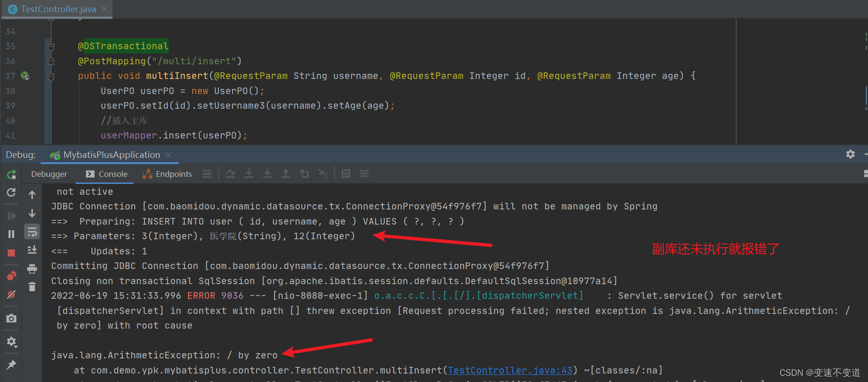
Task: Switch to the Debugger tab
Action: coord(49,174)
